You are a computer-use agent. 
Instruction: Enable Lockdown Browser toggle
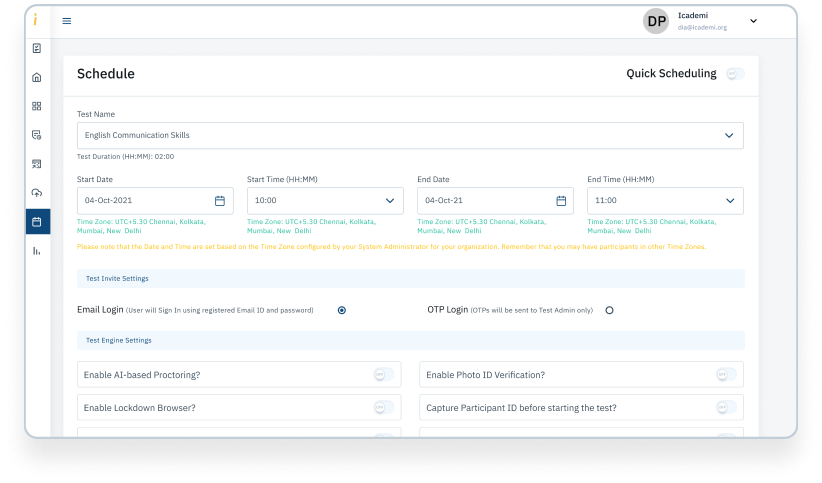pos(383,407)
